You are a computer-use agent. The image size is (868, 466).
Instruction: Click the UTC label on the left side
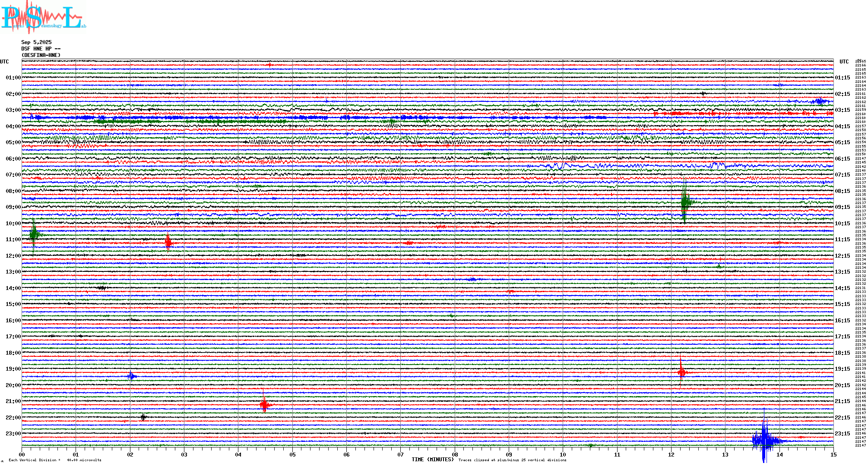point(4,62)
